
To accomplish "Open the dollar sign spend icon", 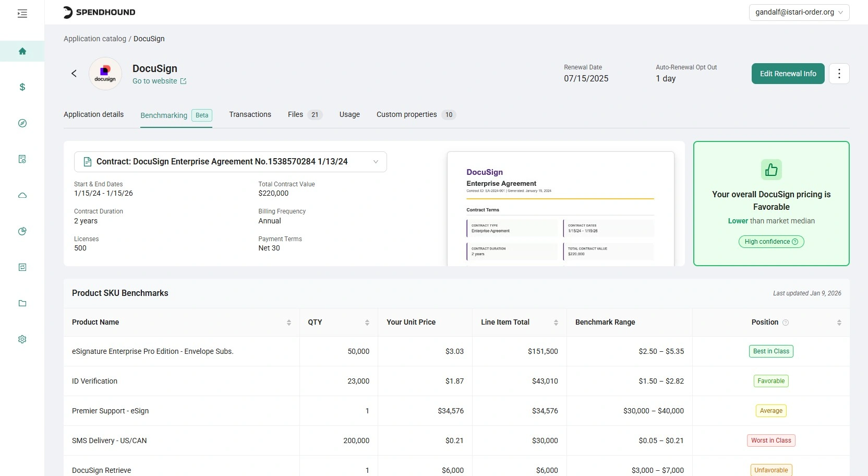I will pyautogui.click(x=22, y=87).
